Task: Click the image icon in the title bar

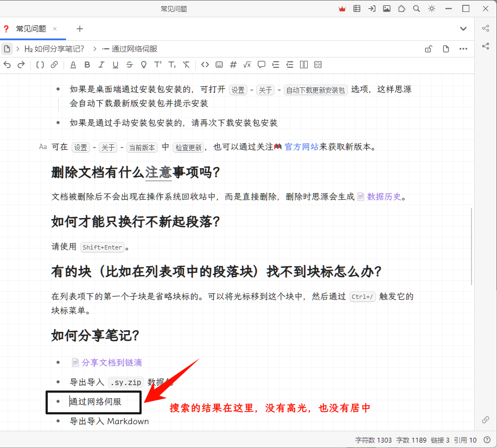Action: click(387, 9)
